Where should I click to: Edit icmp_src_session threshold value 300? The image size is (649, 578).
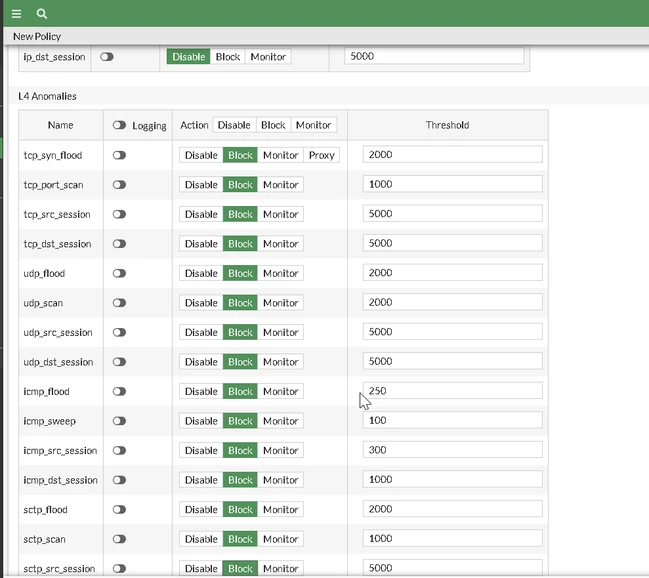pos(453,450)
